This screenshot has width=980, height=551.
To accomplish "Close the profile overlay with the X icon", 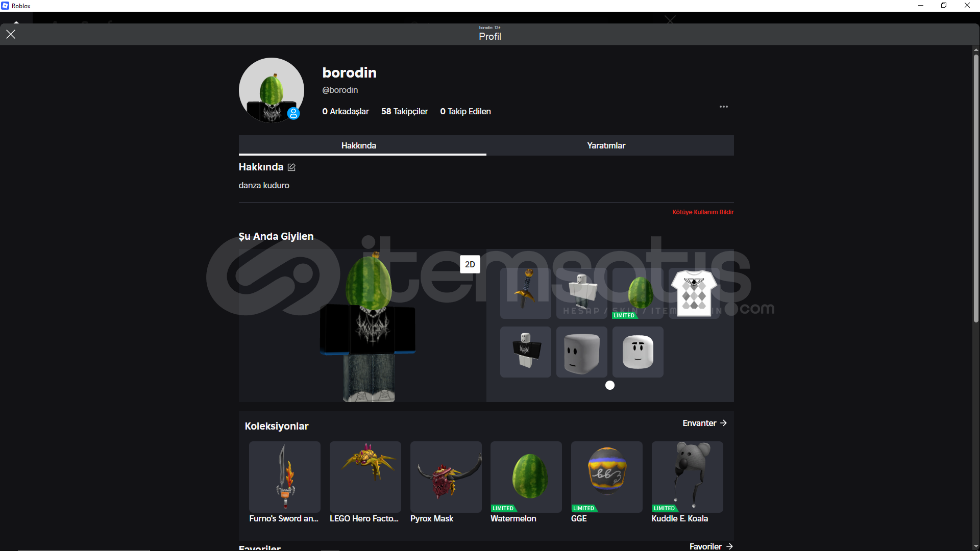I will click(x=11, y=34).
